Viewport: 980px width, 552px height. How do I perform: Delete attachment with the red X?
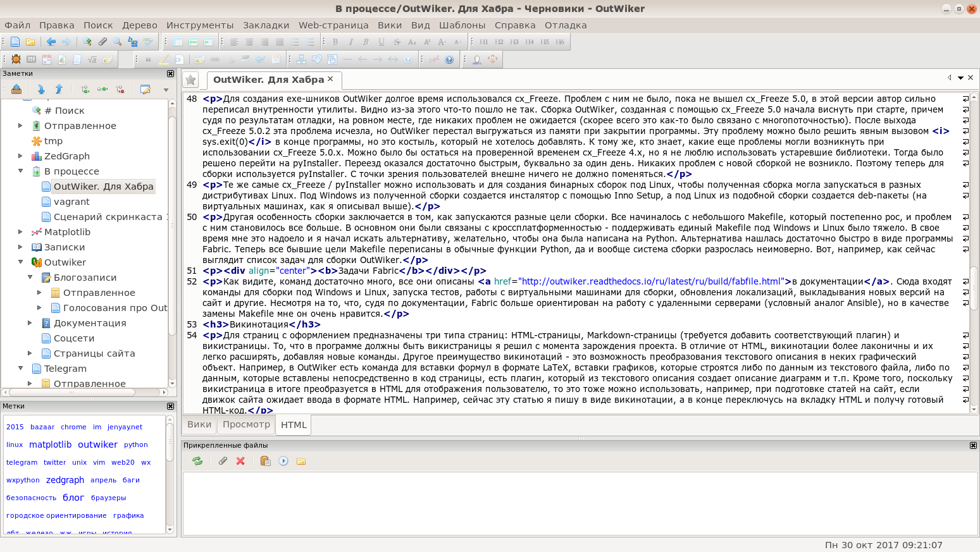240,461
